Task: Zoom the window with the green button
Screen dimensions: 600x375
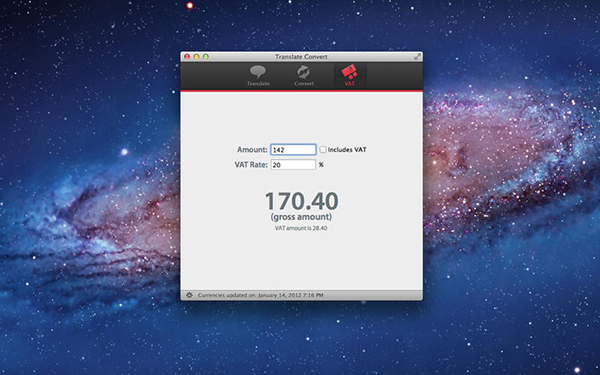Action: tap(206, 57)
